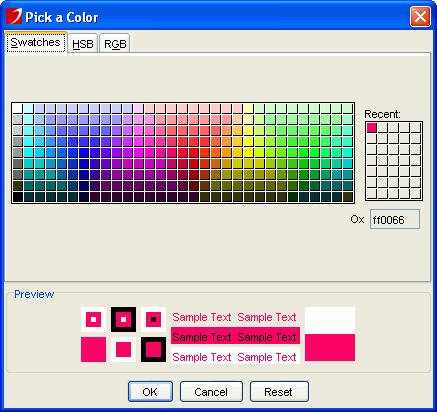Close the Pick a Color dialog
Screen dimensions: 437x412
[420, 16]
